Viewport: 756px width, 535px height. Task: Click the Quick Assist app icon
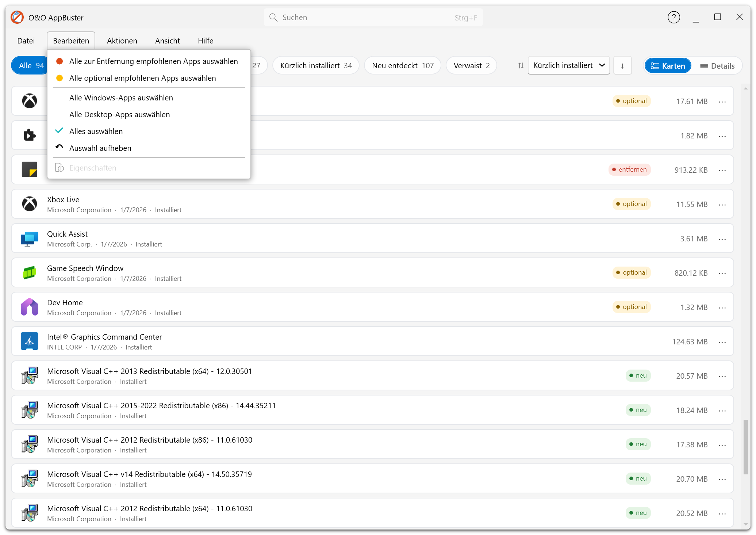click(x=30, y=238)
